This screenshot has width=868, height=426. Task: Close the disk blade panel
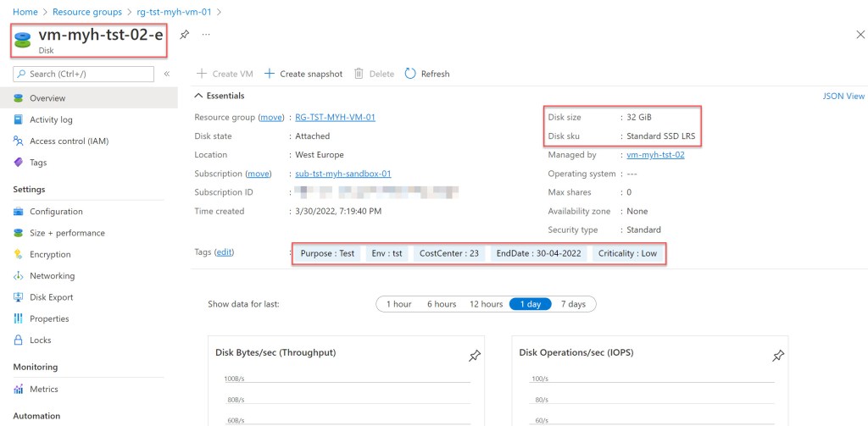[x=860, y=34]
